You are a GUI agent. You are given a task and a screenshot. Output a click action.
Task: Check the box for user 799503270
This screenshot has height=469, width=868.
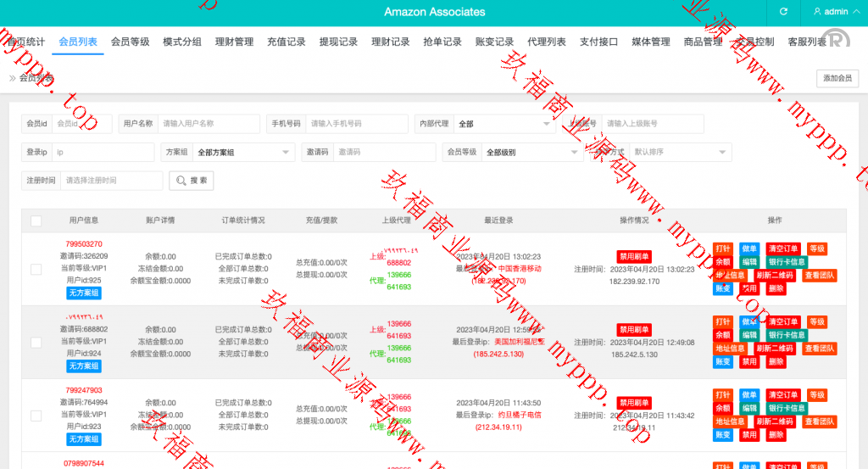[x=36, y=269]
